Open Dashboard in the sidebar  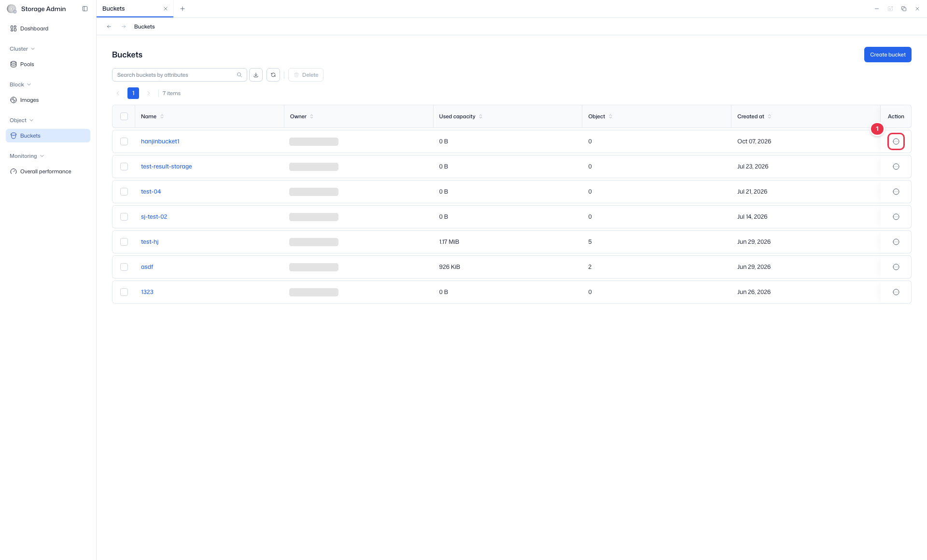(48, 28)
